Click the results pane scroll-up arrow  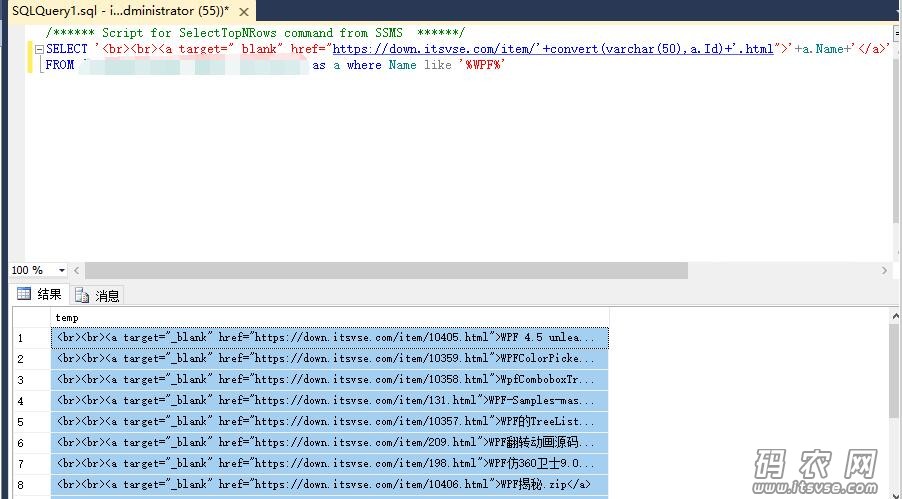click(895, 316)
